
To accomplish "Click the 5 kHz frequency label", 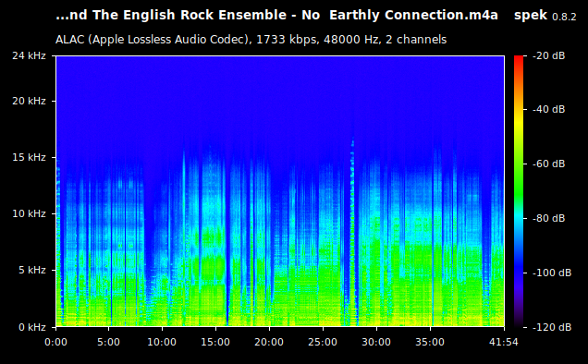I will [x=32, y=270].
